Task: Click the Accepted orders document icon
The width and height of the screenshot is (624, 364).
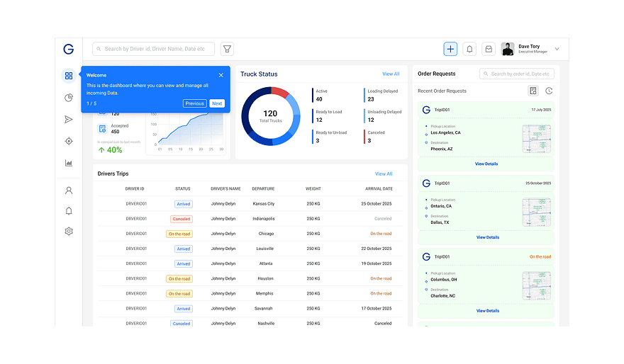Action: 102,129
